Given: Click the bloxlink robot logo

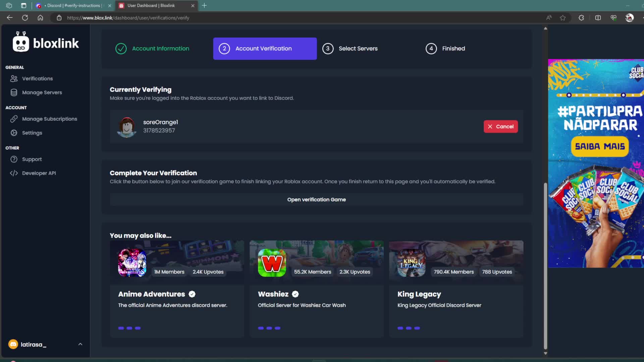Looking at the screenshot, I should (x=21, y=43).
